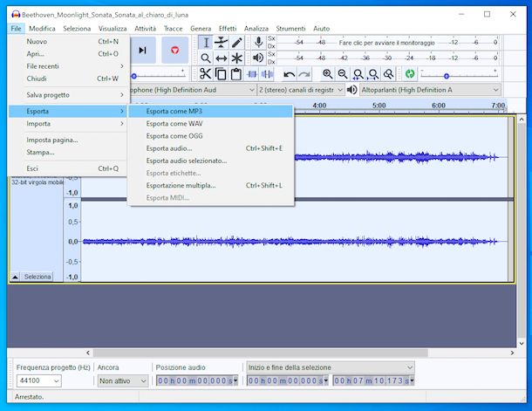Silence audio selection icon
Image resolution: width=532 pixels, height=411 pixels.
268,73
